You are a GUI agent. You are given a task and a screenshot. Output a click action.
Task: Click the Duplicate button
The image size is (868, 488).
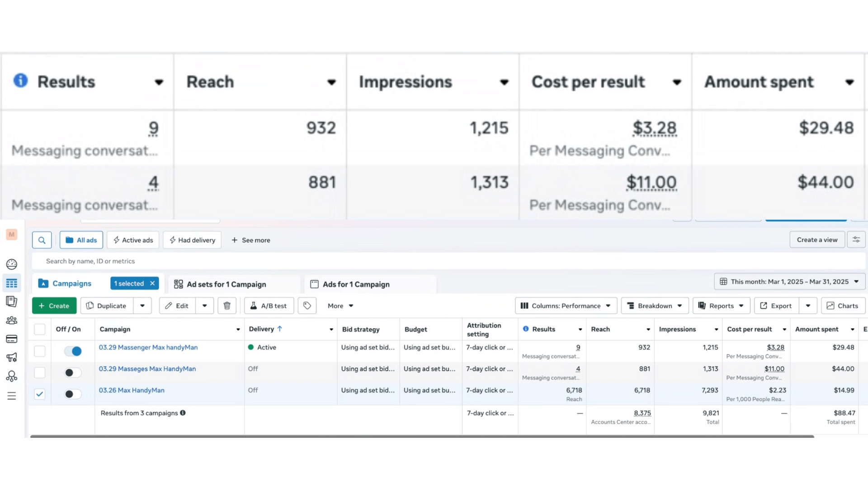(107, 306)
